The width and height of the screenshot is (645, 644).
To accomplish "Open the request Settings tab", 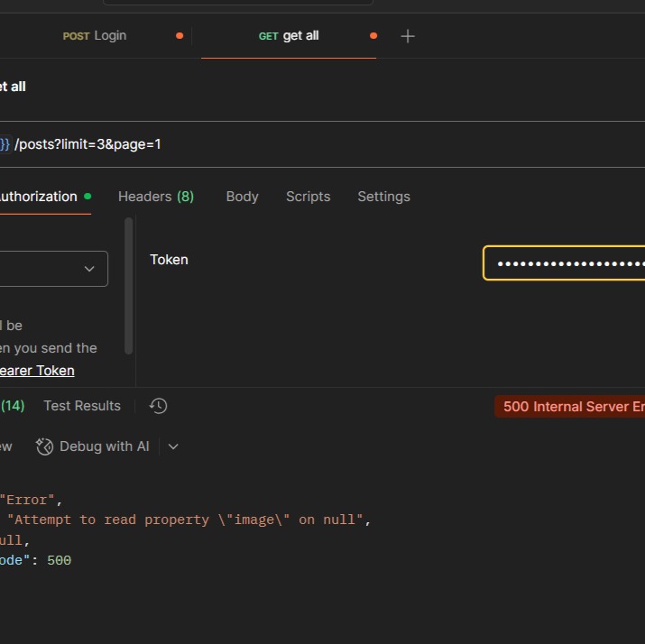I will (383, 197).
